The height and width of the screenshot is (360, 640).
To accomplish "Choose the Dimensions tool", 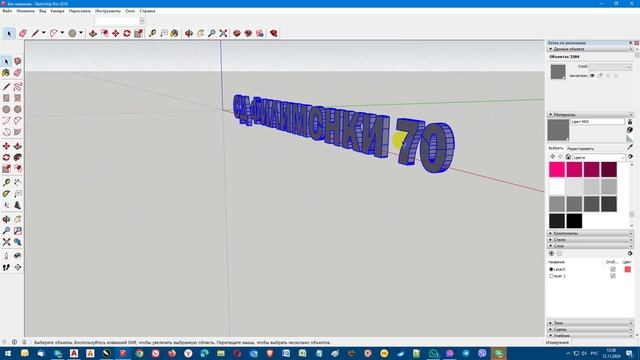I will (18, 182).
